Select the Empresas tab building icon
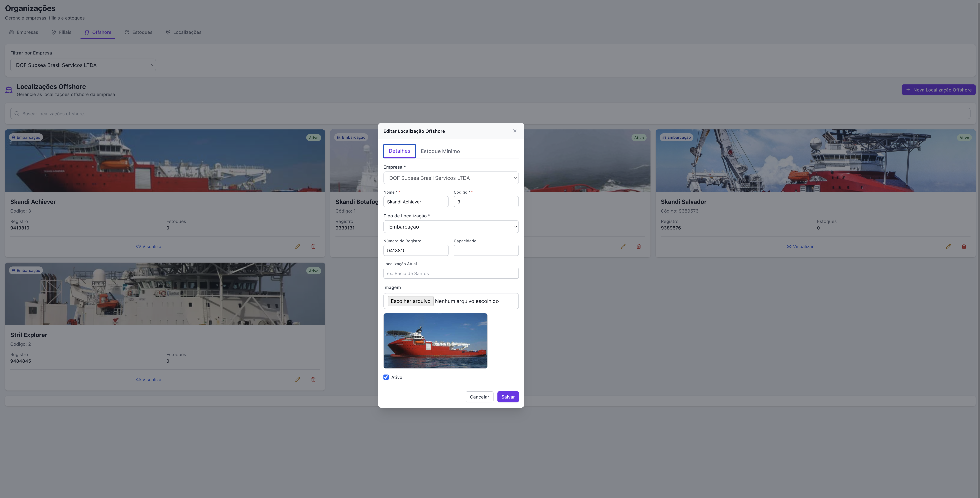The width and height of the screenshot is (980, 498). 11,32
